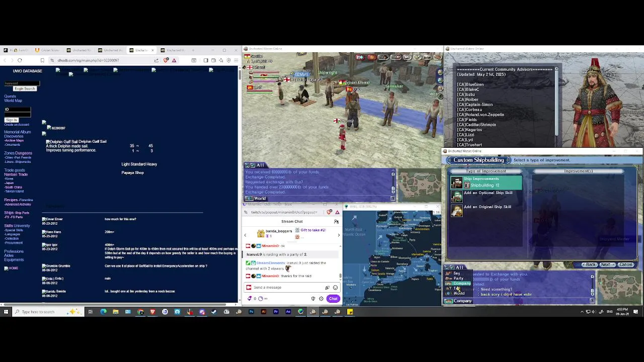Screen dimensions: 644x362
Task: Open the Memorial Album link
Action: pos(18,132)
